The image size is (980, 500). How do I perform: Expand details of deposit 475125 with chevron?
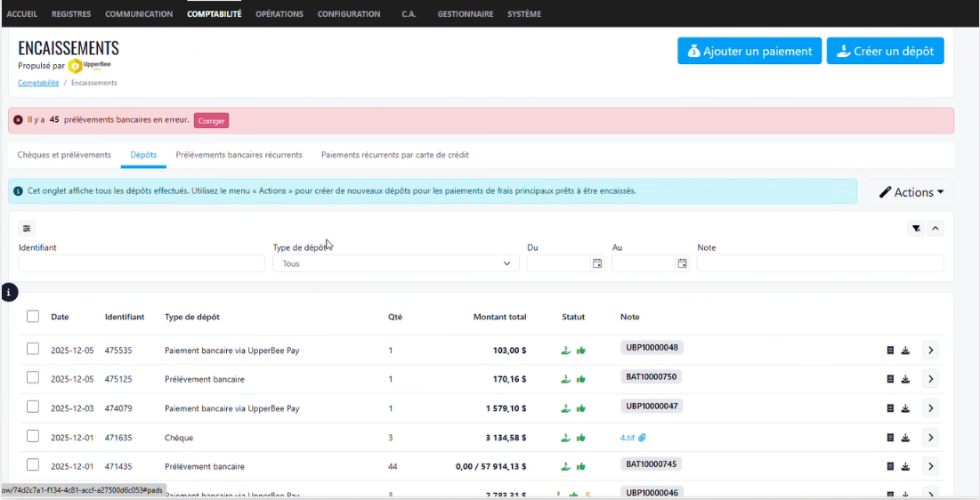[x=931, y=379]
